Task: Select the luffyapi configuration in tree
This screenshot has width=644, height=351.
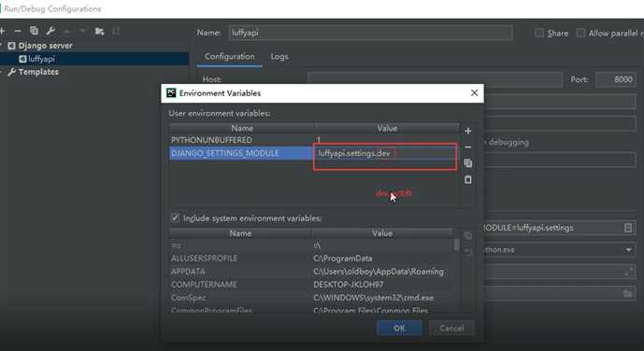Action: click(41, 59)
